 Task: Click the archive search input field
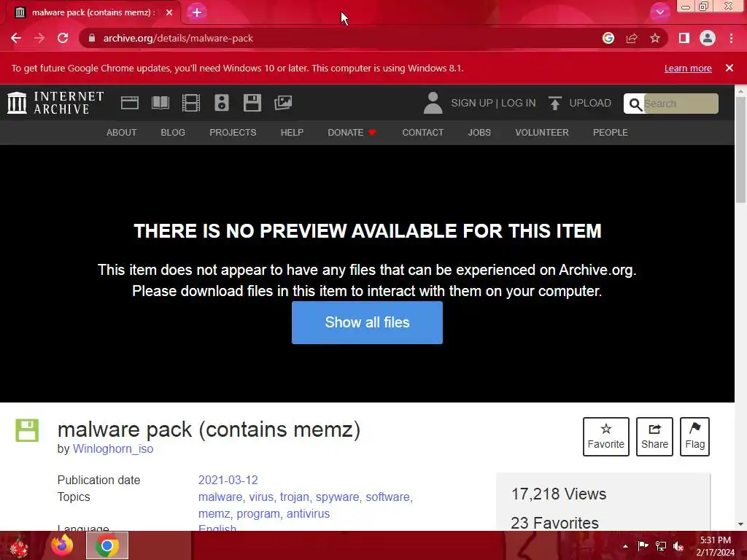pyautogui.click(x=681, y=104)
